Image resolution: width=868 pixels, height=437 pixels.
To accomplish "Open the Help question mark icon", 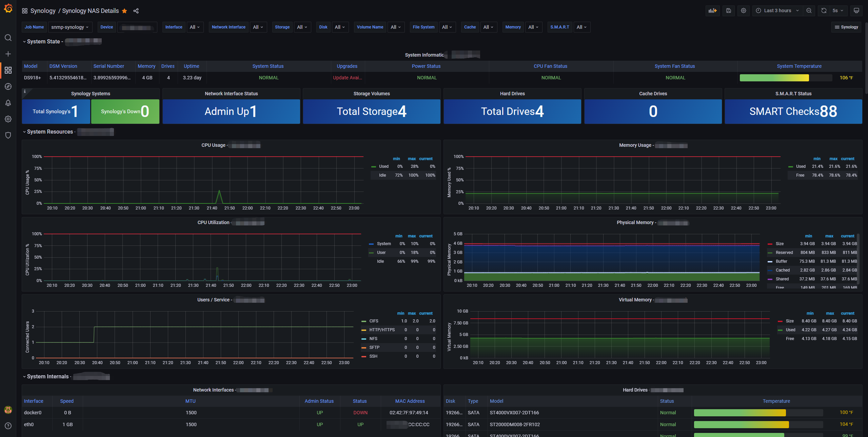I will pyautogui.click(x=8, y=426).
